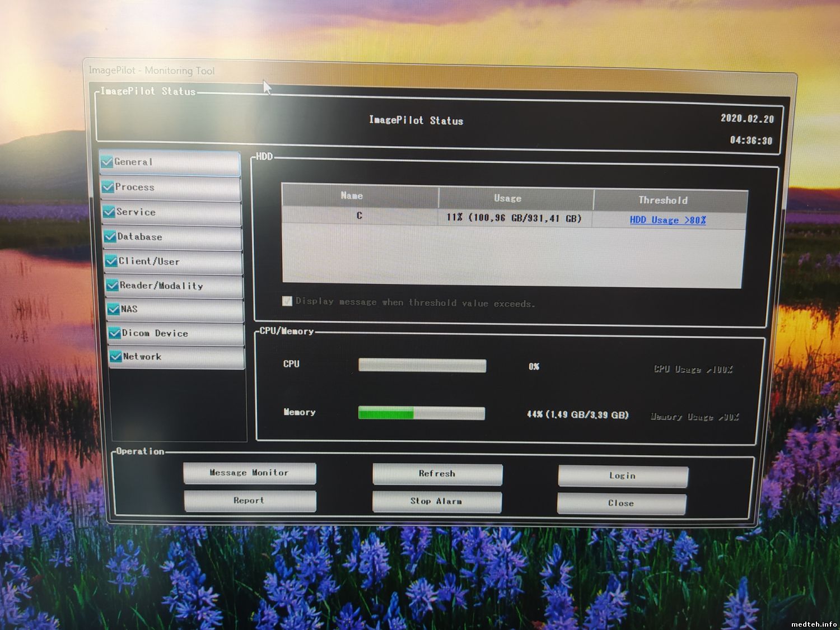Image resolution: width=840 pixels, height=630 pixels.
Task: Select the Reader/Modality tab
Action: click(x=175, y=286)
